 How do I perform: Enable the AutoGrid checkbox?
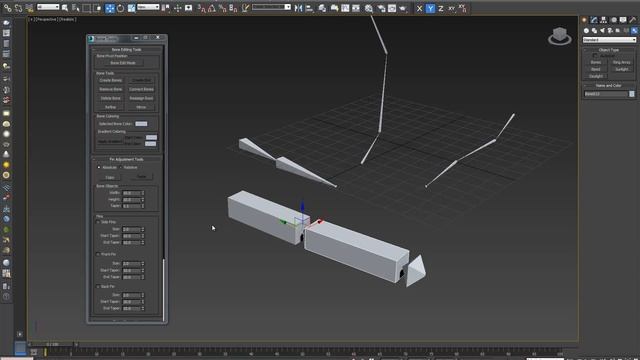(595, 56)
